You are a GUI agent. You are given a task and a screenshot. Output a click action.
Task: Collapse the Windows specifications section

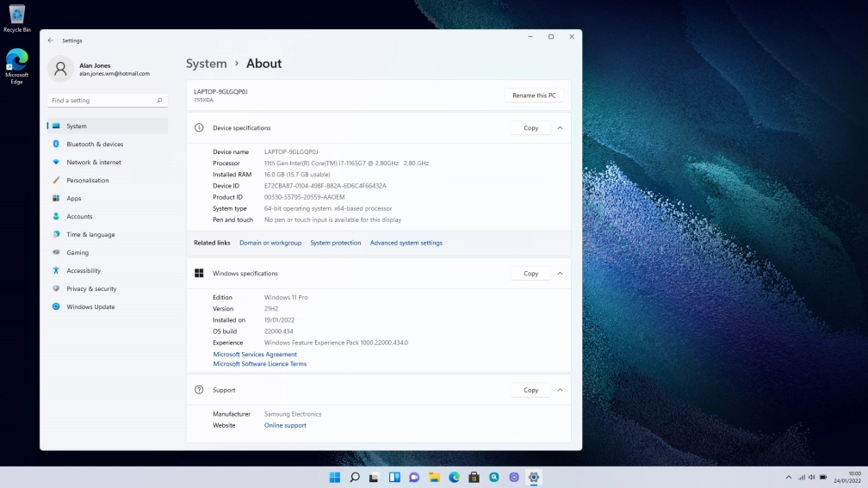[x=560, y=274]
